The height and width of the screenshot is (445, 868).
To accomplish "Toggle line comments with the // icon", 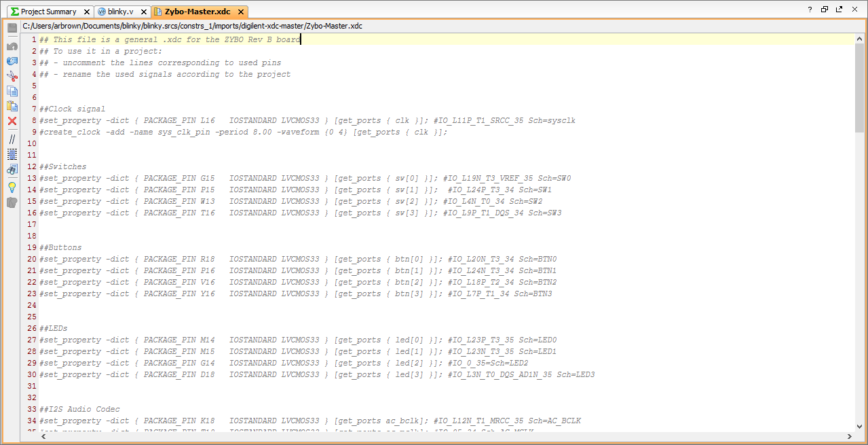I will [x=12, y=139].
